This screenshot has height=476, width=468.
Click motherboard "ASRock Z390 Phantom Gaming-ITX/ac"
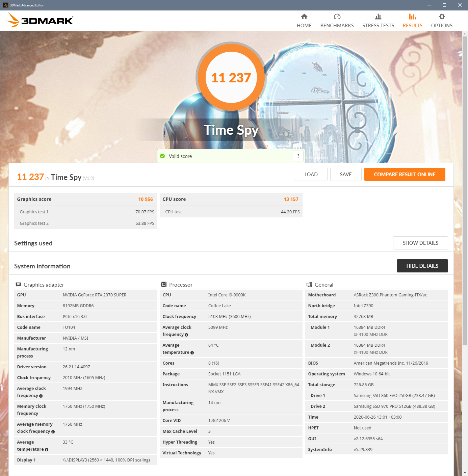coord(390,295)
